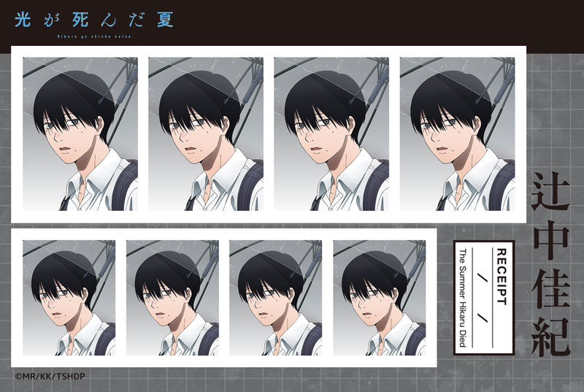Open the third portrait in the bottom row

coord(276,298)
